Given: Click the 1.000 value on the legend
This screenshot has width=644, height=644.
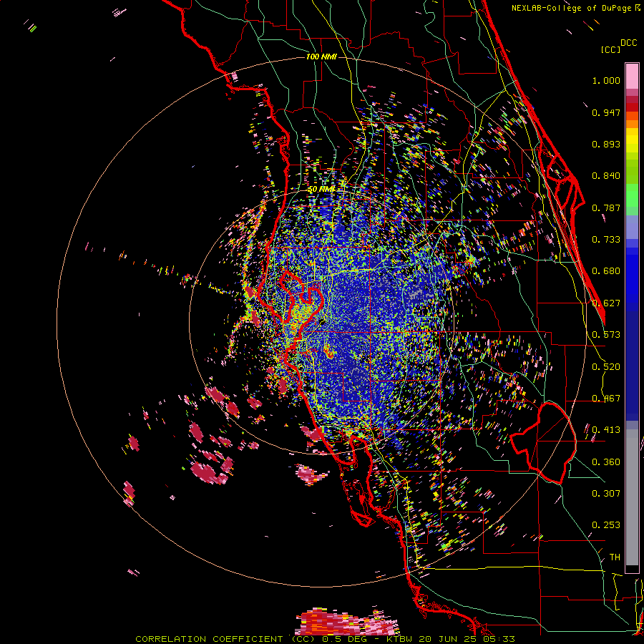Looking at the screenshot, I should coord(606,80).
